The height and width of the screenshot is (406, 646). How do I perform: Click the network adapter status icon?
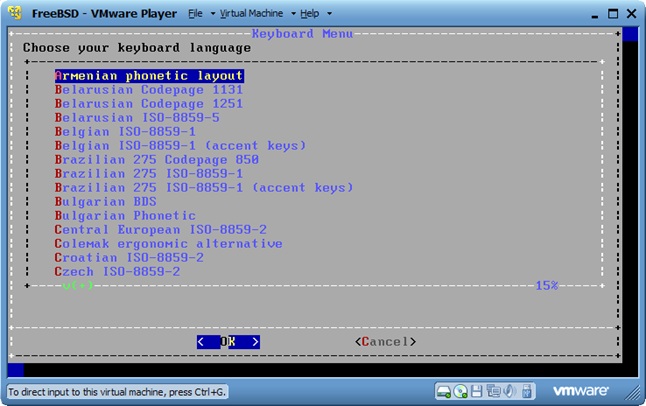(x=493, y=391)
